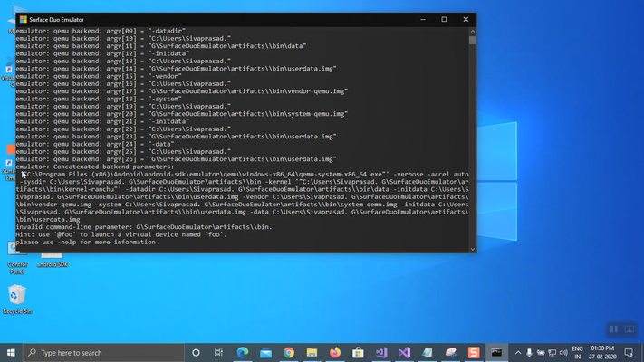Click the pause overlay button on the desktop

coord(613,329)
